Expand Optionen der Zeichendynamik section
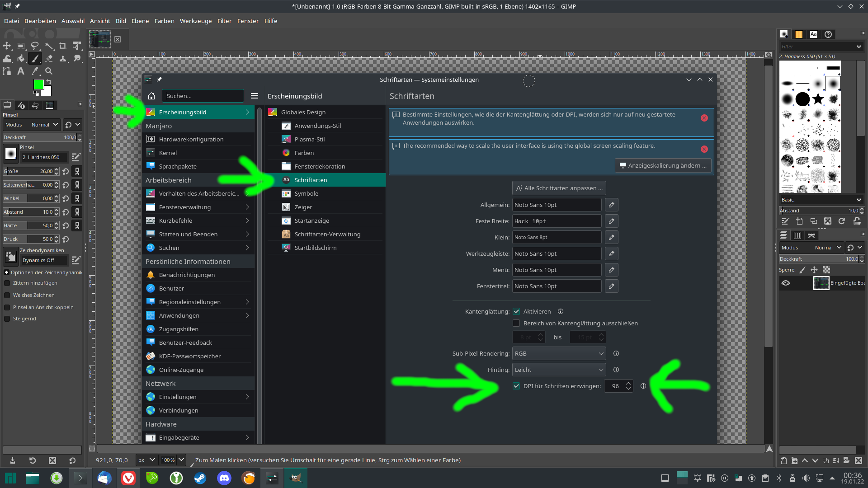The image size is (868, 488). (7, 272)
